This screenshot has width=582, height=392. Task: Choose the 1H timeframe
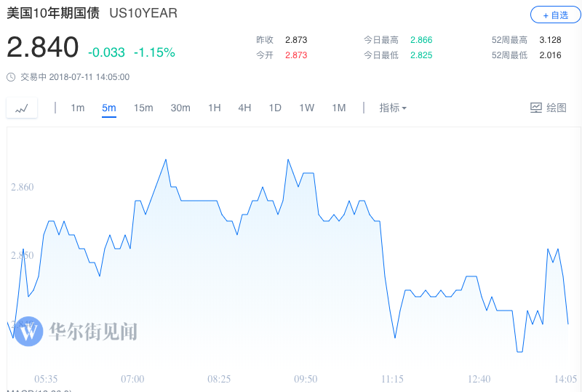[x=214, y=108]
